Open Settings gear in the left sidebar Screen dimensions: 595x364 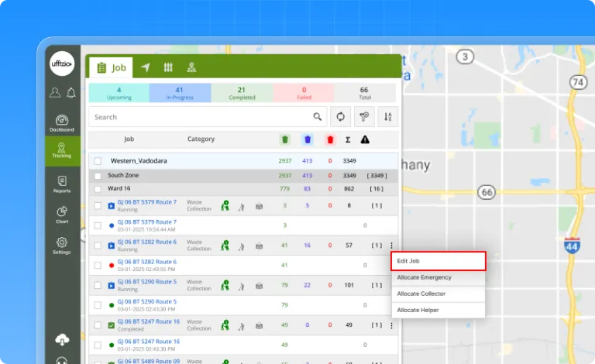(x=62, y=246)
